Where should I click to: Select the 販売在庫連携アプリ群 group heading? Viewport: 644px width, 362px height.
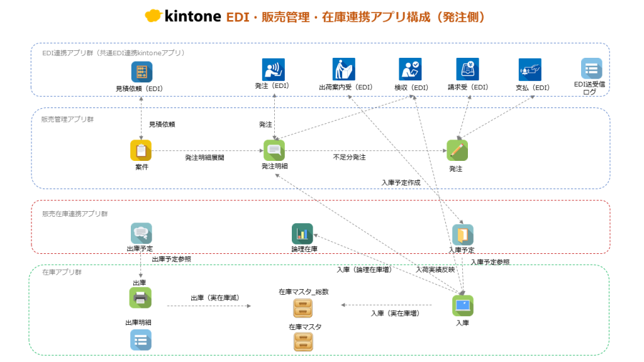[x=75, y=214]
